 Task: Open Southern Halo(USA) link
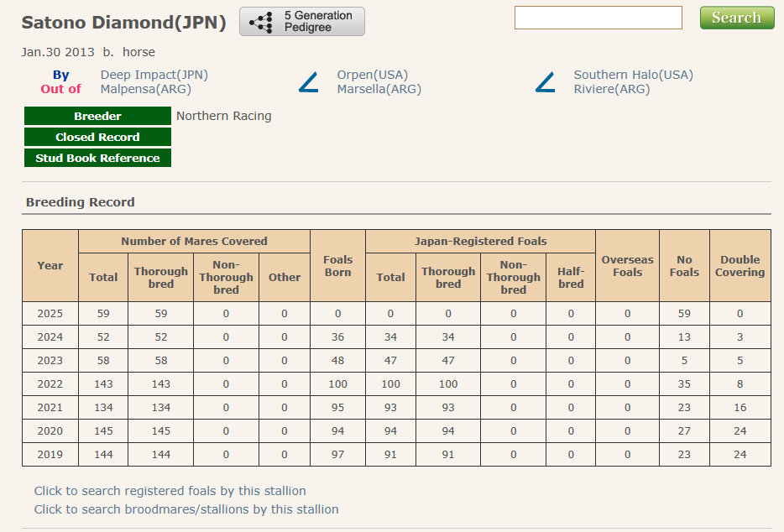pyautogui.click(x=633, y=75)
